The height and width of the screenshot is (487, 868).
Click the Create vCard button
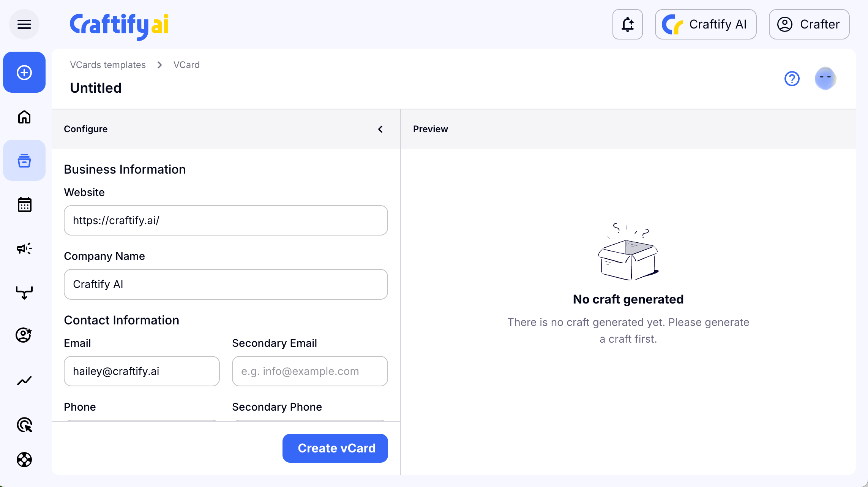coord(335,448)
